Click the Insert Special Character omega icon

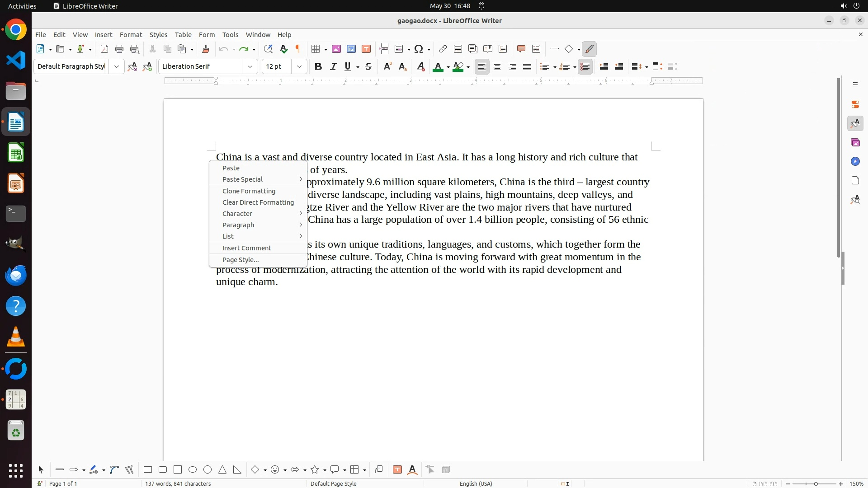(419, 49)
